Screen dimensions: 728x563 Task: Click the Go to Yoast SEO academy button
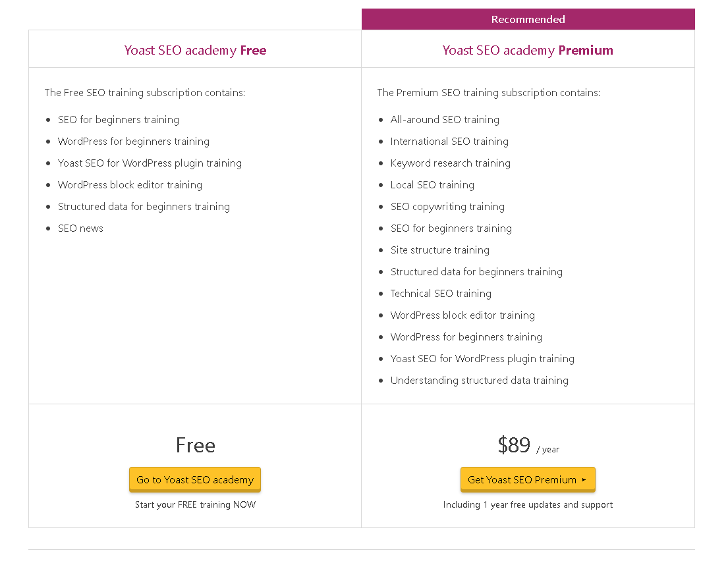(x=195, y=479)
